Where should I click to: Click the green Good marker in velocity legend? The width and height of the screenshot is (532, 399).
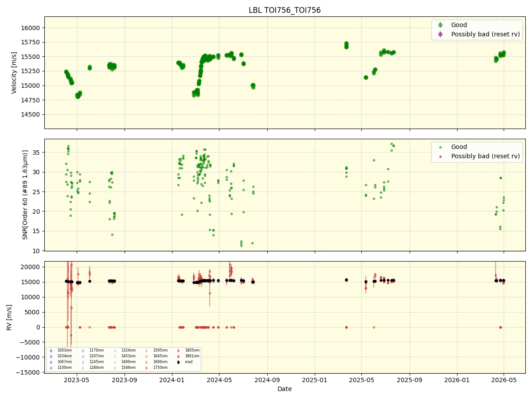(440, 25)
